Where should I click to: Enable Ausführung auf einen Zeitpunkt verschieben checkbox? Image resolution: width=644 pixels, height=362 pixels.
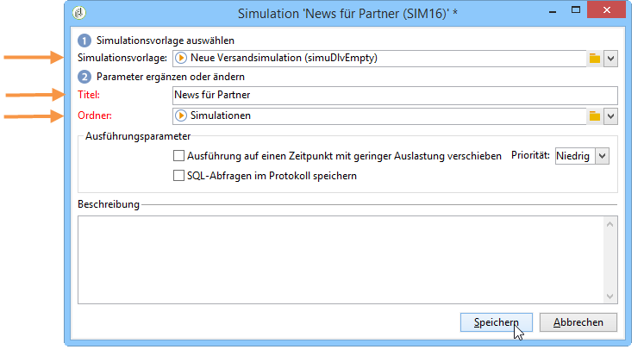pos(178,156)
